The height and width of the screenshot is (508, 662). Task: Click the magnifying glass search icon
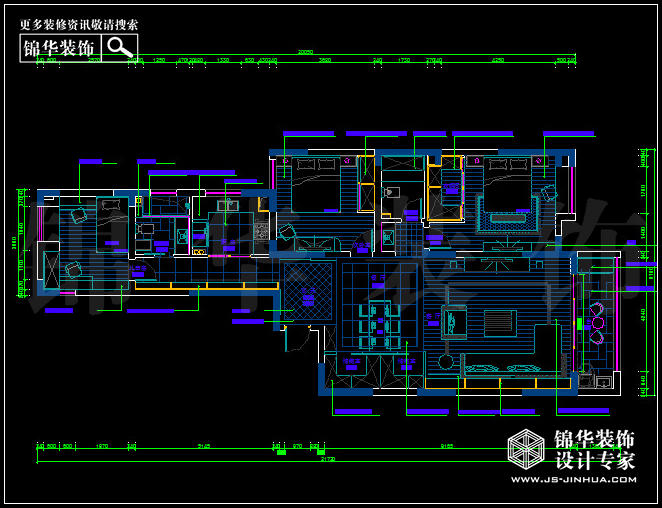point(120,47)
